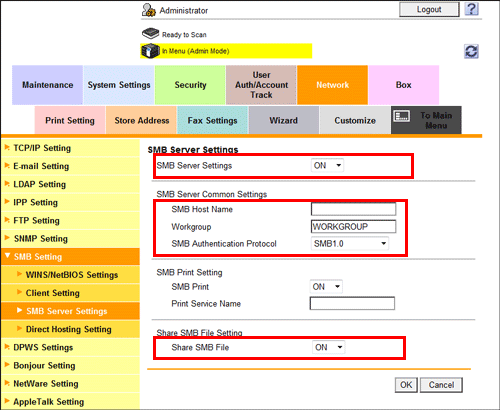Screen dimensions: 500x410
Task: Click the SMB Host Name input field
Action: [x=353, y=209]
